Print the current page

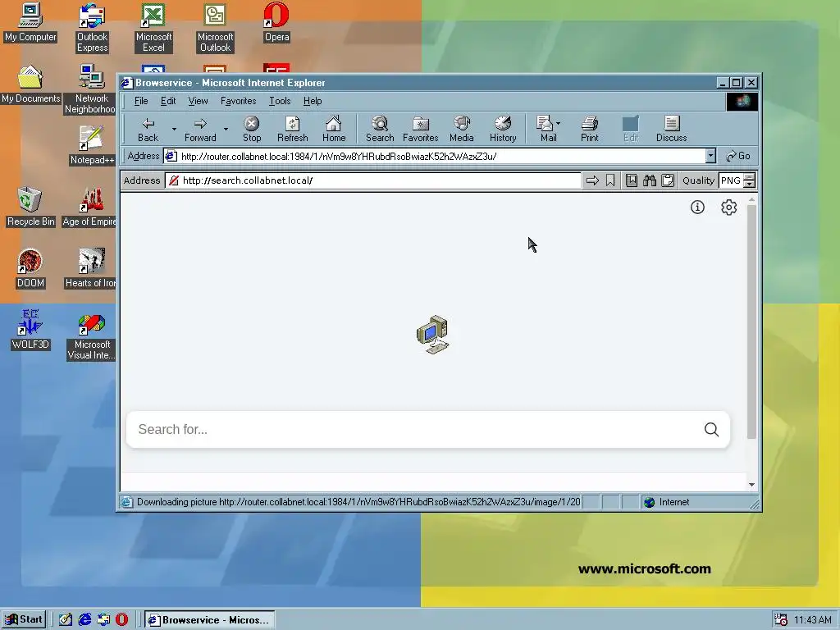point(589,130)
